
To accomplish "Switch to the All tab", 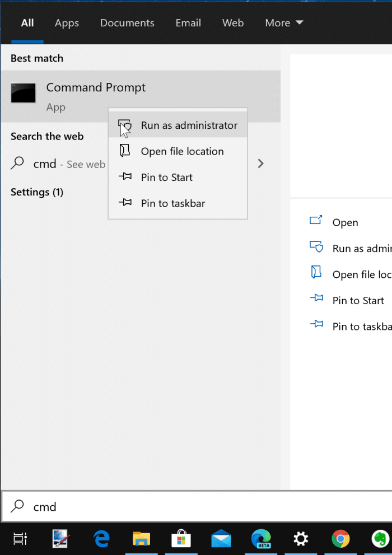I will (x=27, y=22).
